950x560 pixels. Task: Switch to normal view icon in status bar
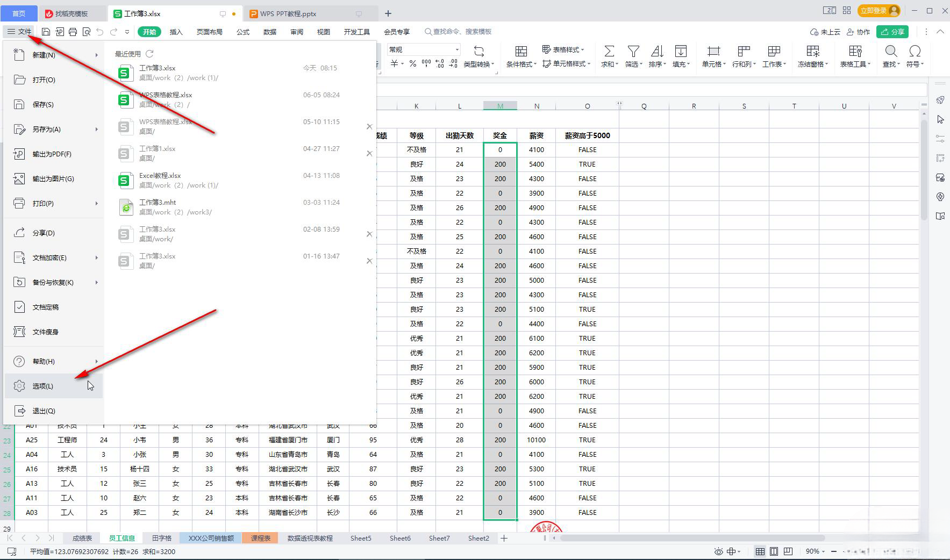tap(760, 551)
